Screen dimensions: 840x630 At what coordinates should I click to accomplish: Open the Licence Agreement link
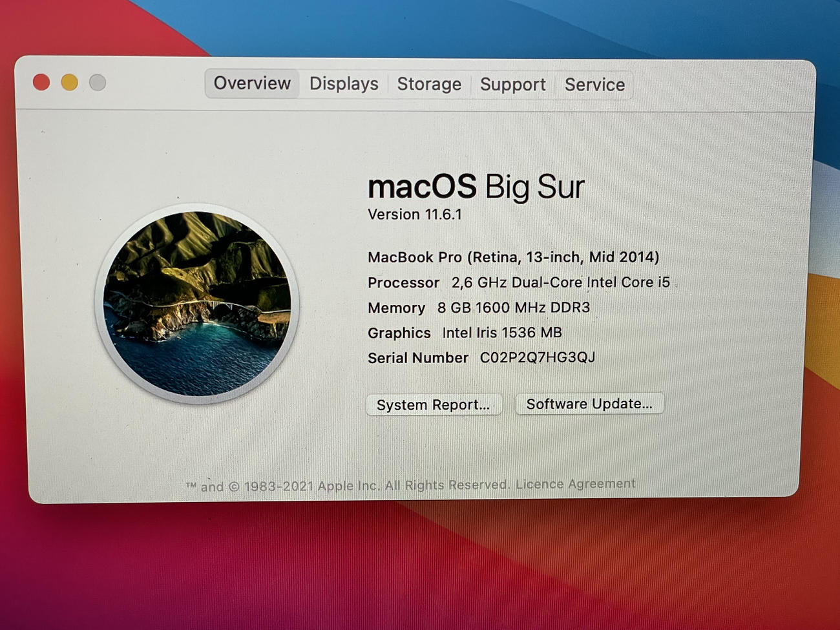tap(575, 484)
